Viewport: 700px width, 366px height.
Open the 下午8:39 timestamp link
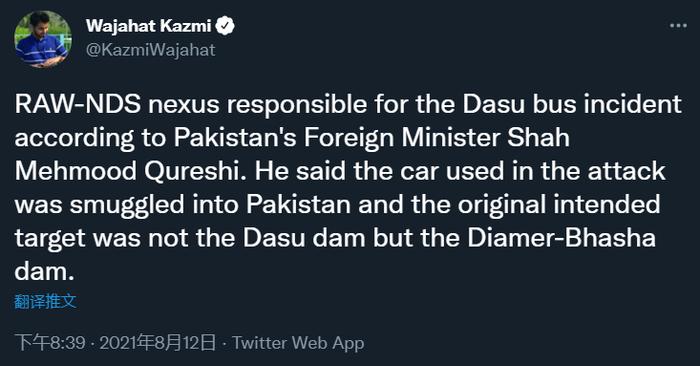[x=50, y=343]
